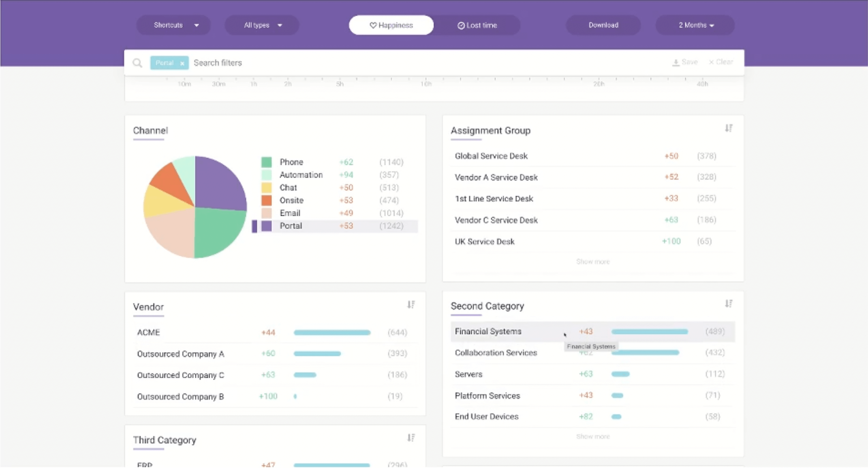This screenshot has width=868, height=468.
Task: Select Servers category row
Action: pos(593,374)
